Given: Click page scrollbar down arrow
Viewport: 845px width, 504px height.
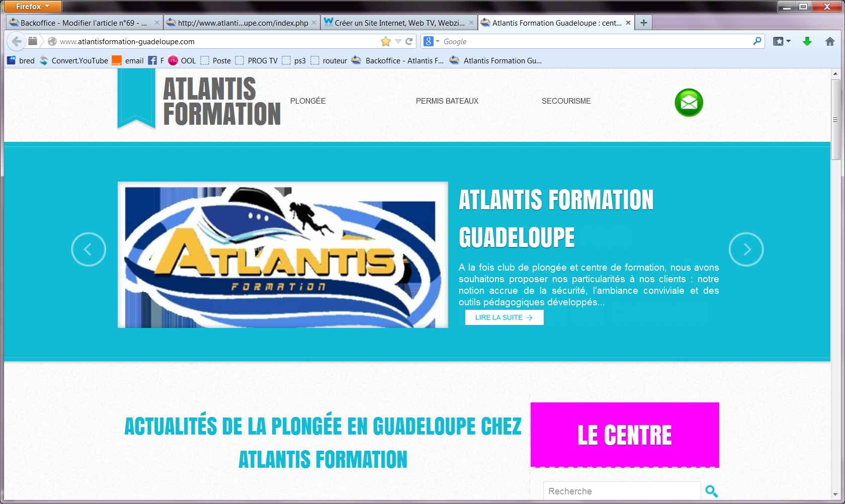Looking at the screenshot, I should 835,495.
